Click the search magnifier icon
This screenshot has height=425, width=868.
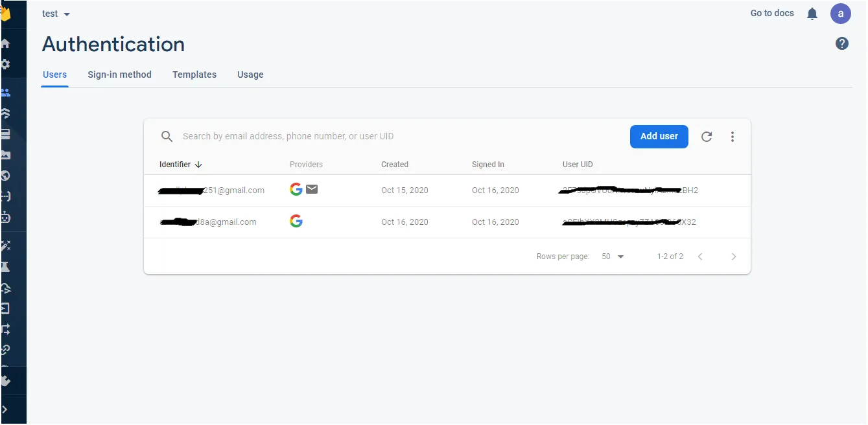(167, 136)
